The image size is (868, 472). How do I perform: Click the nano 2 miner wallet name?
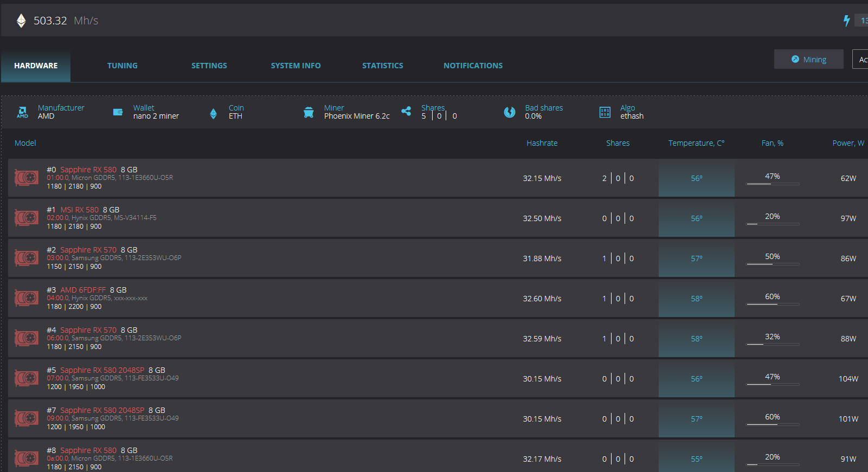click(x=156, y=116)
